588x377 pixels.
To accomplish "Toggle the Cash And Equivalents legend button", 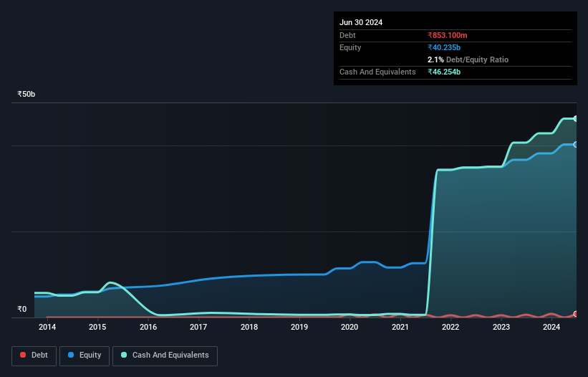I will point(165,355).
